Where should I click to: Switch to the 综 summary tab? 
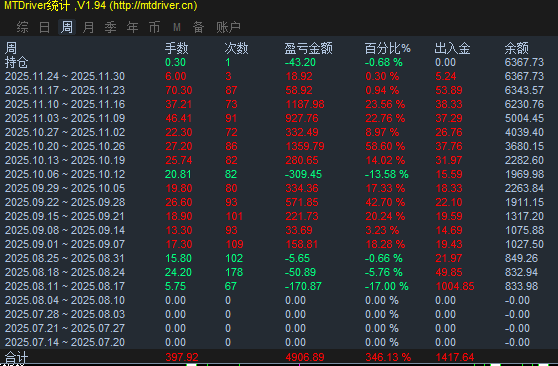[x=22, y=27]
